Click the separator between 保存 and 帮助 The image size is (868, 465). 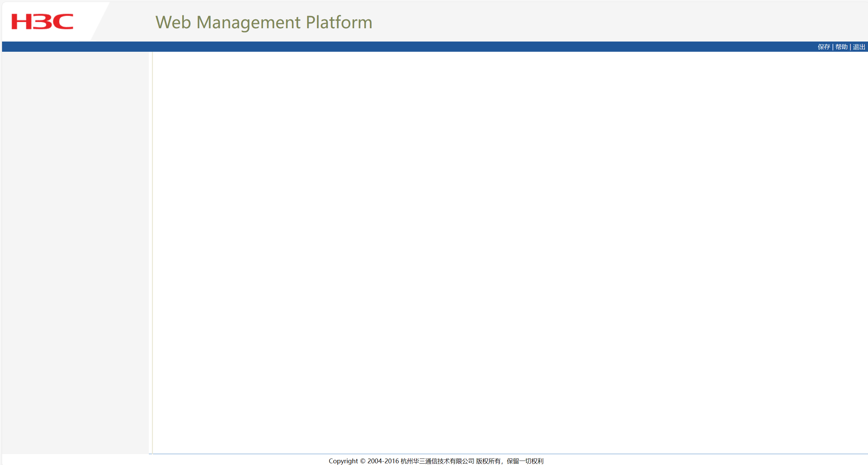(833, 47)
